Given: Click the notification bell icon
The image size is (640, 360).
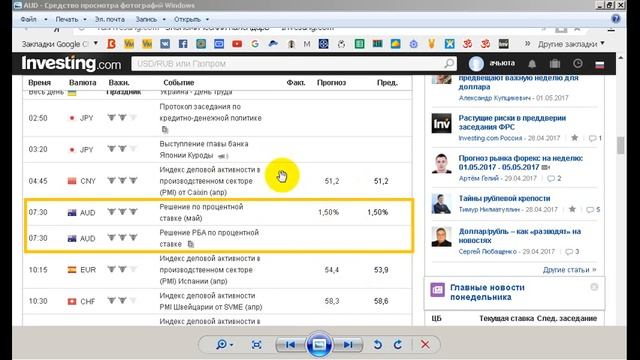Looking at the screenshot, I should 532,64.
